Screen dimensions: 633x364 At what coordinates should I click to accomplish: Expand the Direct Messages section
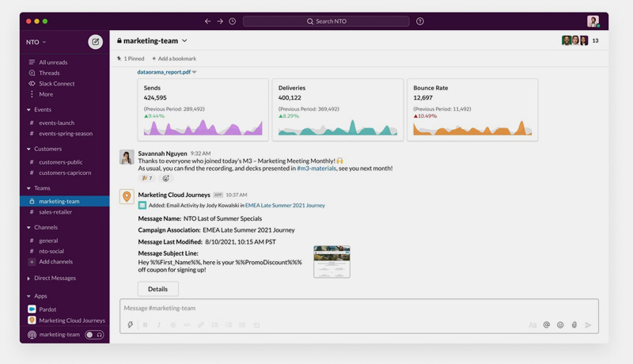coord(28,279)
